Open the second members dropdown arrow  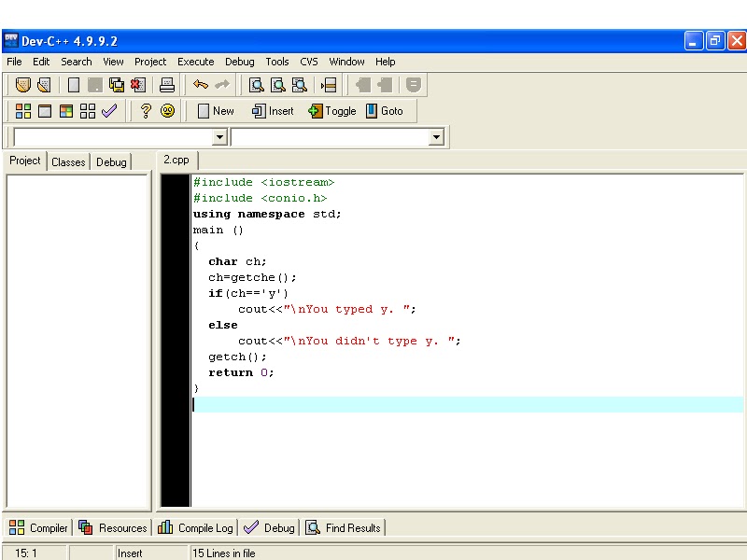[x=436, y=137]
